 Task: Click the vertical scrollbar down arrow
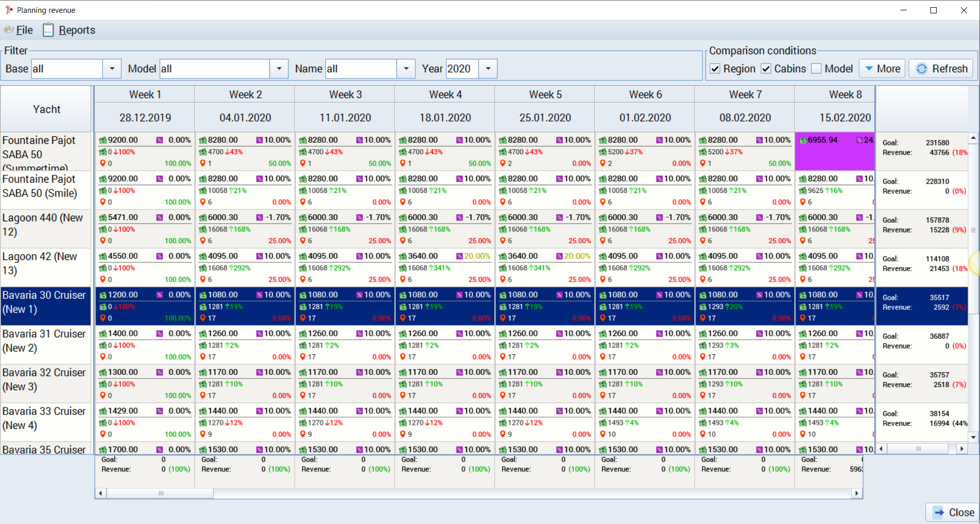tap(973, 437)
